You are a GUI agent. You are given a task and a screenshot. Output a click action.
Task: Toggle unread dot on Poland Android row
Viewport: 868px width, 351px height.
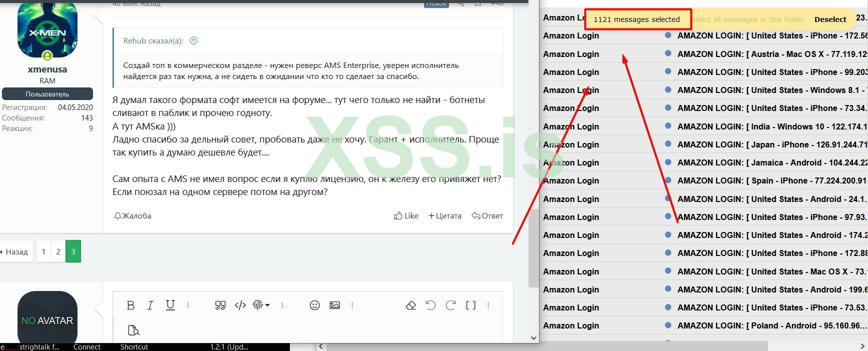668,325
